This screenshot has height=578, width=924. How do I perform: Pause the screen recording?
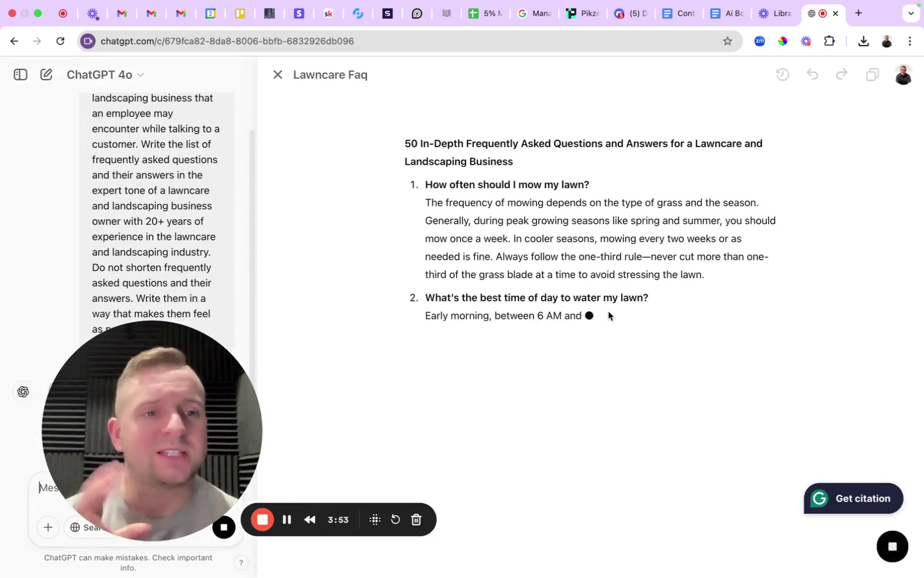pyautogui.click(x=287, y=520)
